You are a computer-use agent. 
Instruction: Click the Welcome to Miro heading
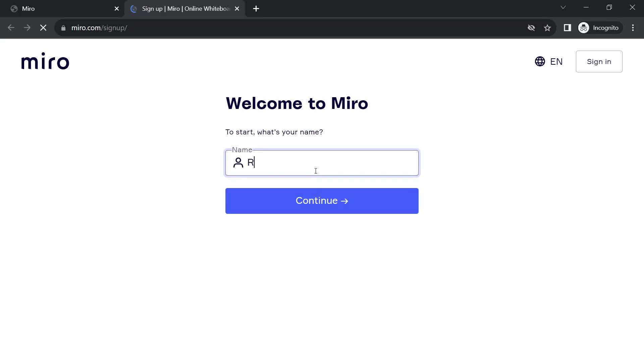coord(297,103)
